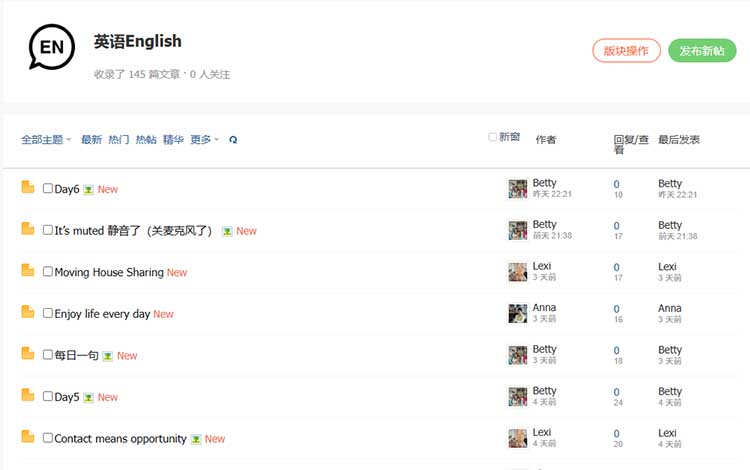Select the checkbox for Enjoy life every day
750x470 pixels.
48,313
